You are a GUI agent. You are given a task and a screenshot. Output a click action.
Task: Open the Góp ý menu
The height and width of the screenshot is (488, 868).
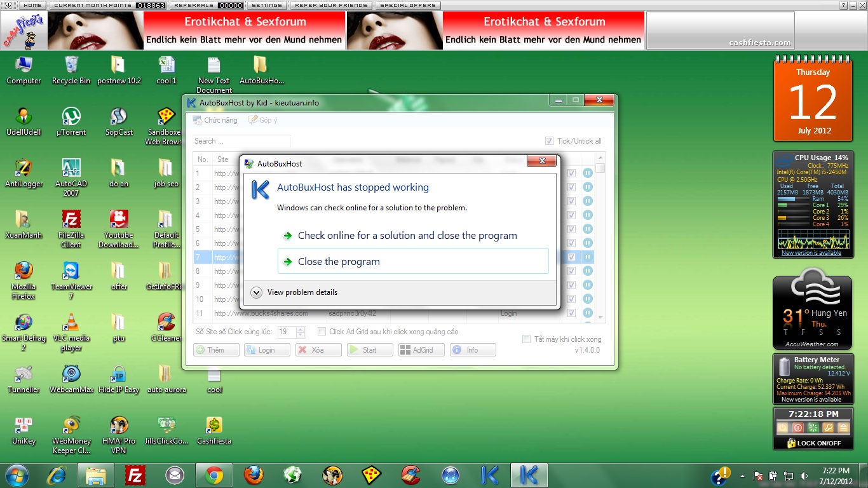pyautogui.click(x=263, y=120)
